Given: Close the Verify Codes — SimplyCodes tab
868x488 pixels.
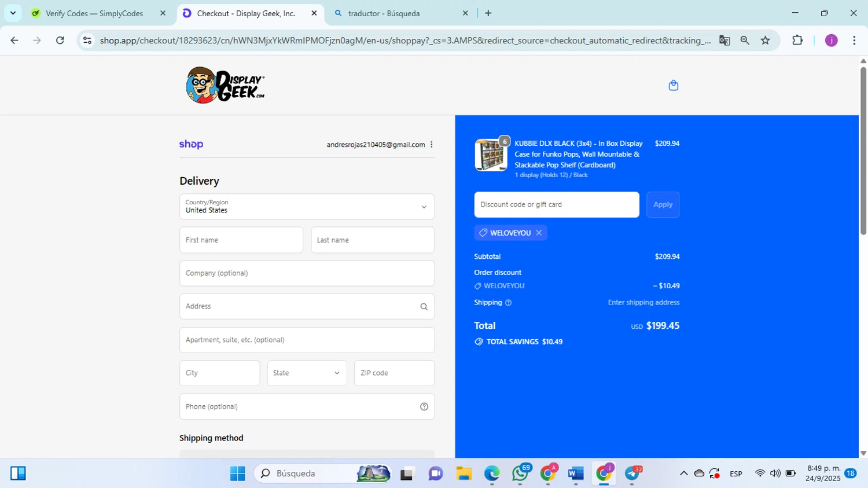Looking at the screenshot, I should pos(163,13).
